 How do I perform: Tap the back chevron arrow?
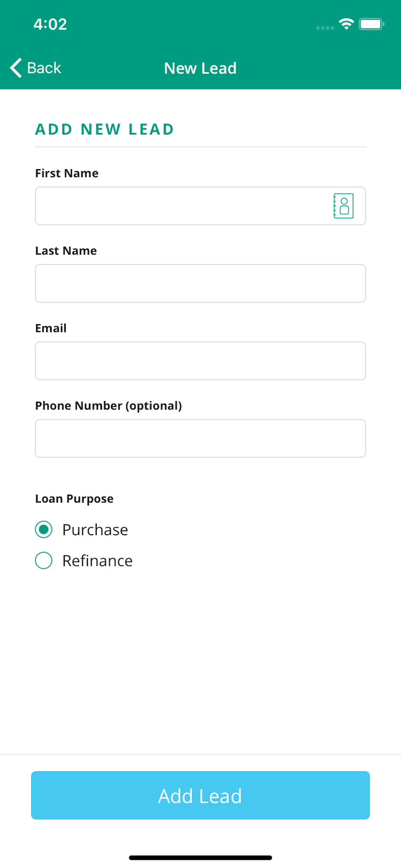tap(16, 68)
